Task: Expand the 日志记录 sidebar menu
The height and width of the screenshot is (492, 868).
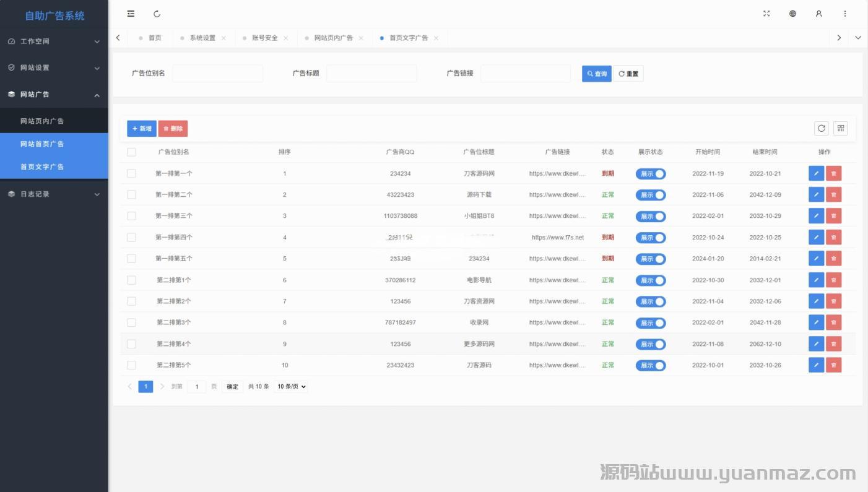Action: 54,194
